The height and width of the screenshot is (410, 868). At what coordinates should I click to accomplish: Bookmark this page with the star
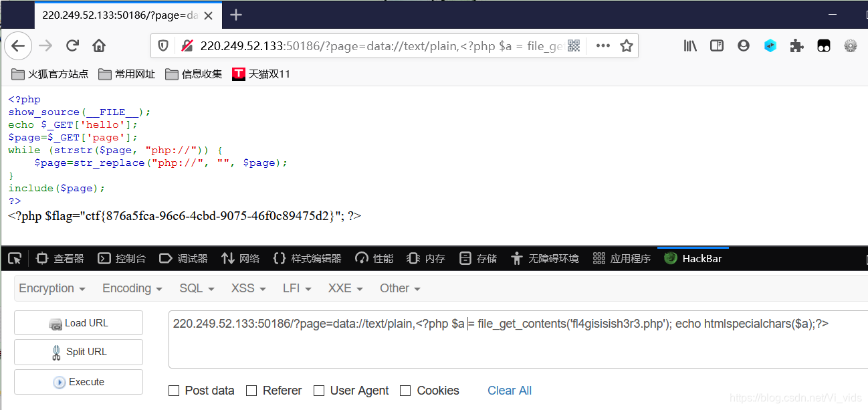626,45
